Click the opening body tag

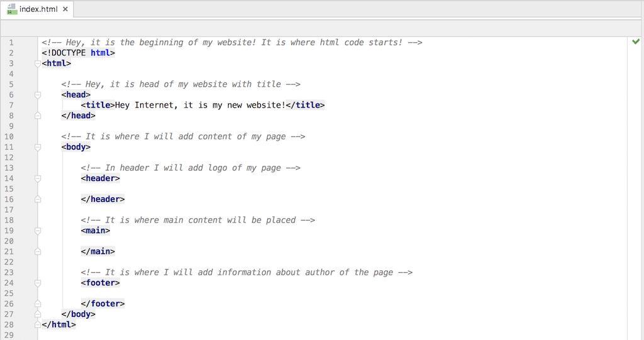[76, 147]
